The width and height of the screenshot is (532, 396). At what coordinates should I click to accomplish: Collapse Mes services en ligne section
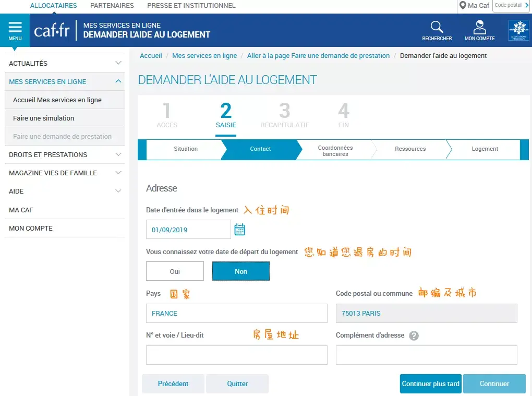[x=65, y=81]
